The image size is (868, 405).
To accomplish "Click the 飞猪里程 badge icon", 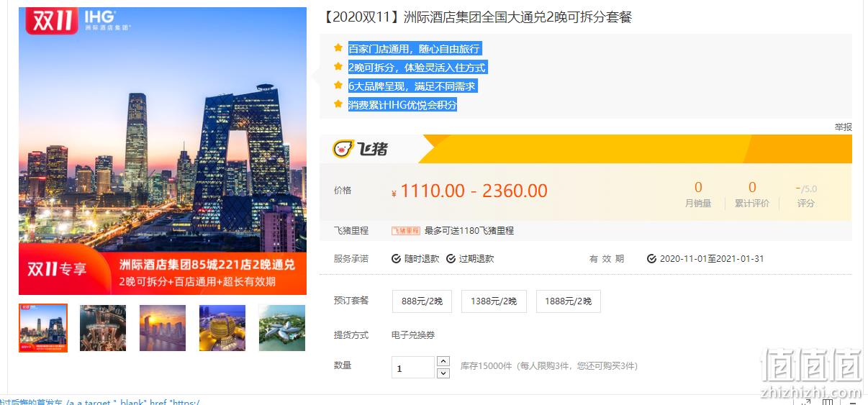I will [406, 231].
